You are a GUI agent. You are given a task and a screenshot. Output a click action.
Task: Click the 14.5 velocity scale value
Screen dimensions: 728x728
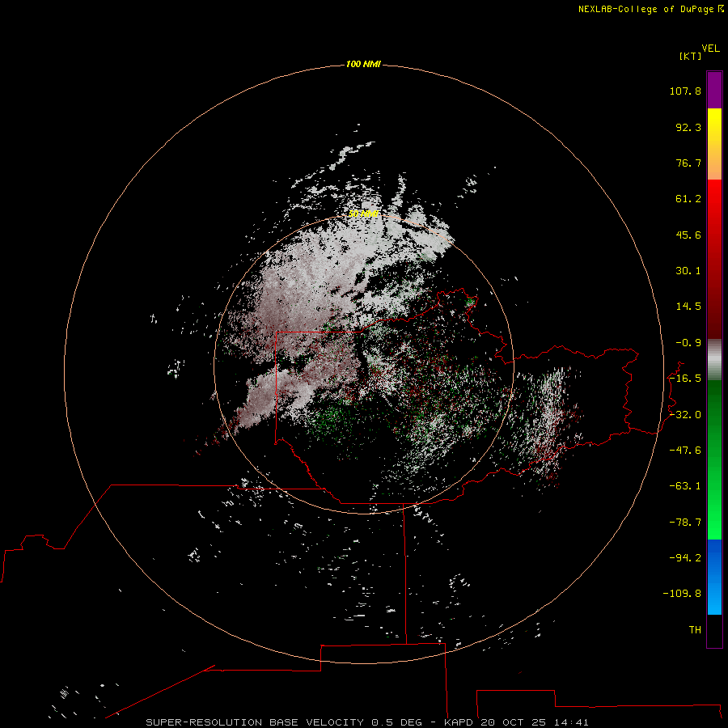688,307
